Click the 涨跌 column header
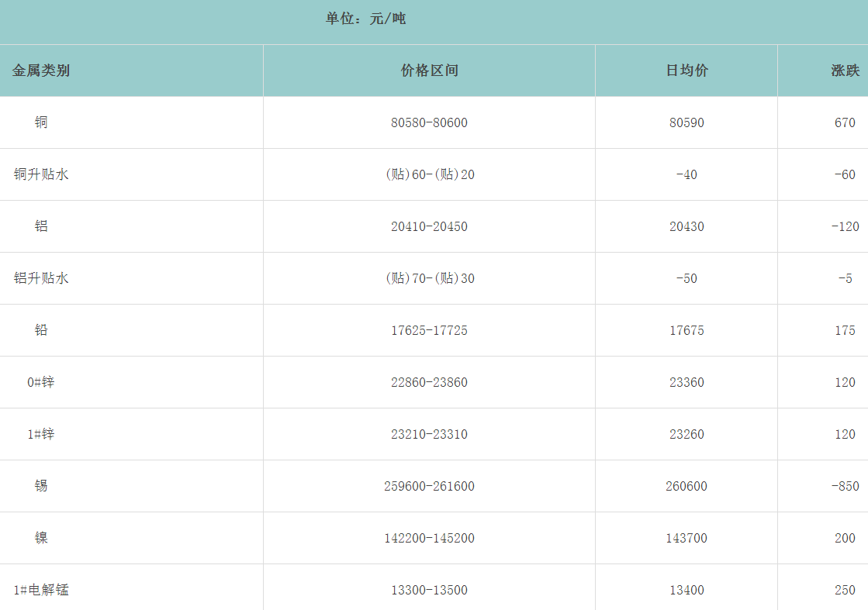 (x=845, y=71)
